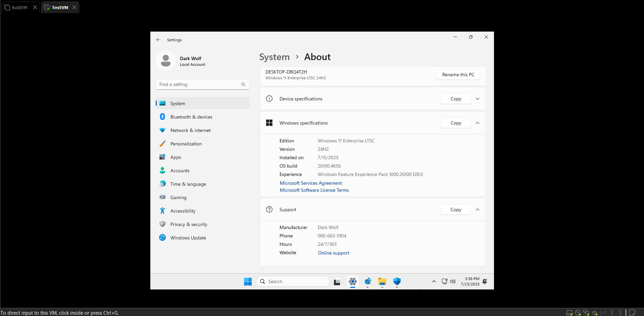Viewport: 644px width, 316px height.
Task: Focus the Find a setting field
Action: coord(203,84)
